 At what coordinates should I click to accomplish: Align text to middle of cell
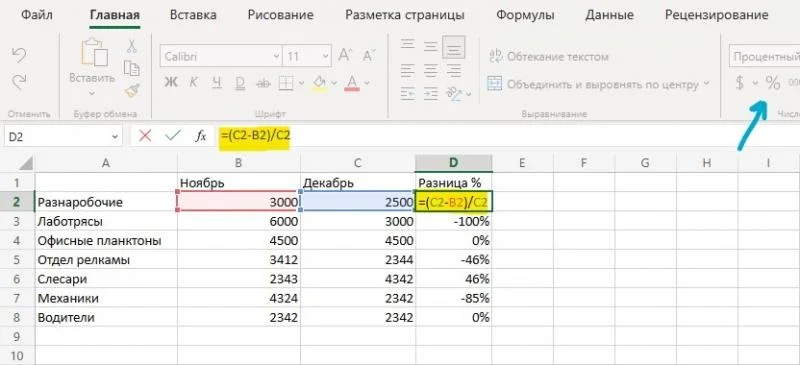click(x=431, y=46)
